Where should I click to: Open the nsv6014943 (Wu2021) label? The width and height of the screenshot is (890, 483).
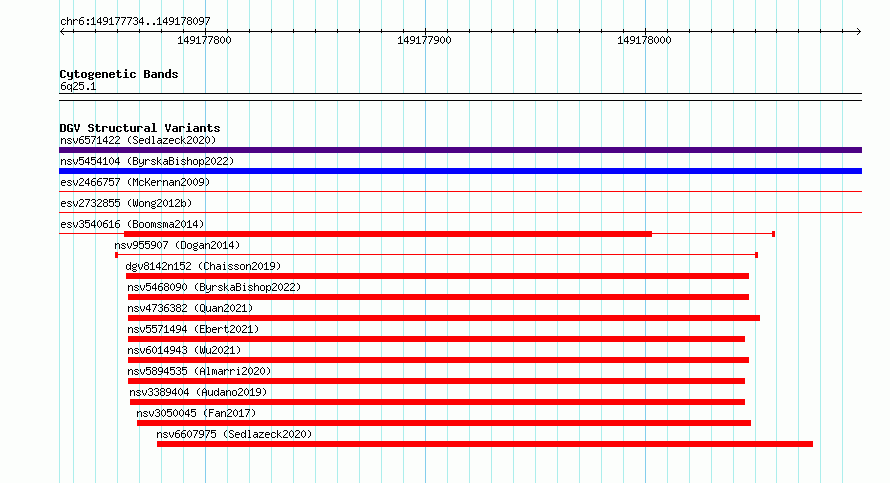184,350
